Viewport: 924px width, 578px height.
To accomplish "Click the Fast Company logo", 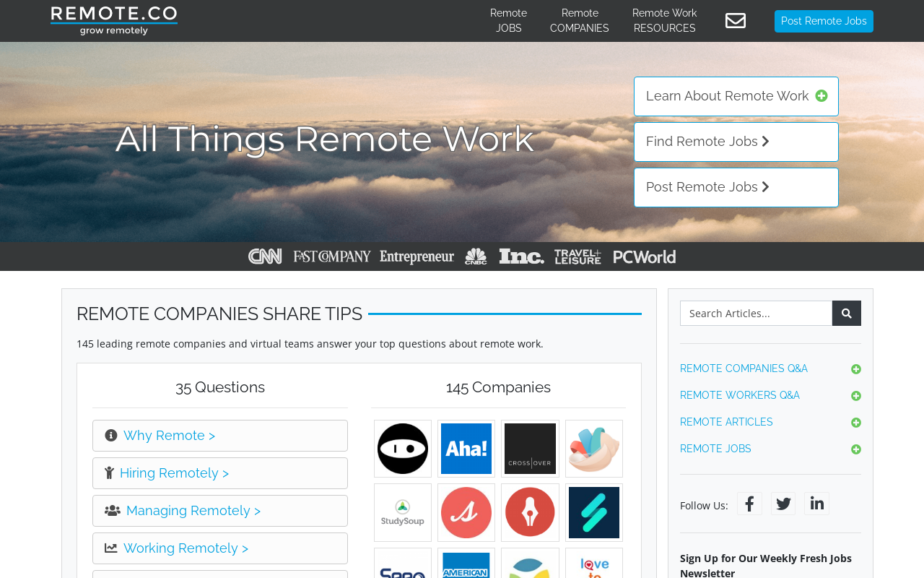I will pos(332,256).
